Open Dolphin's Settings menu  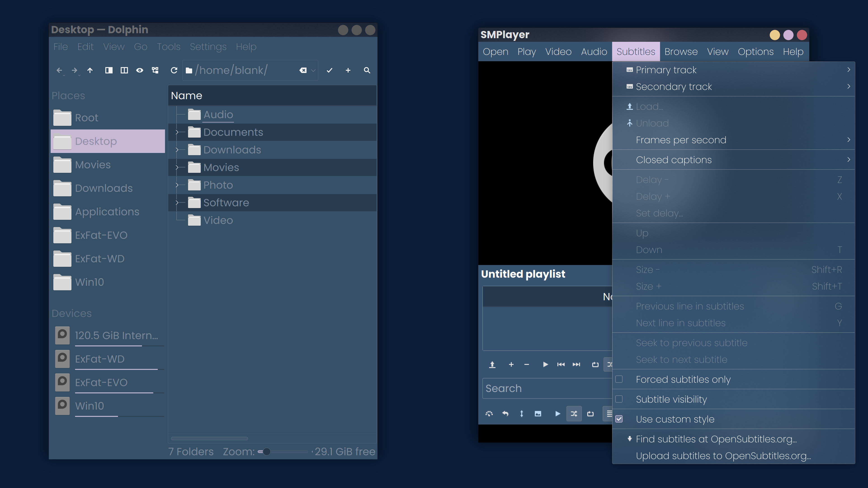click(208, 47)
